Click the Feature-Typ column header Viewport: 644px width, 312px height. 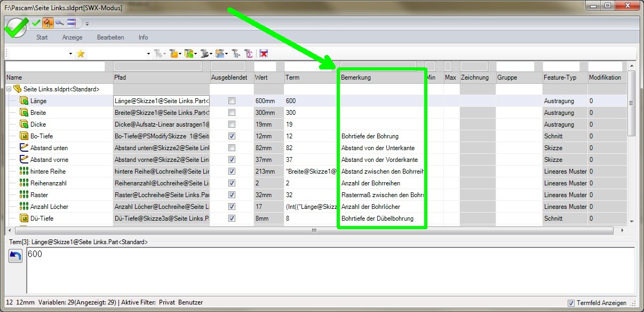[x=564, y=77]
